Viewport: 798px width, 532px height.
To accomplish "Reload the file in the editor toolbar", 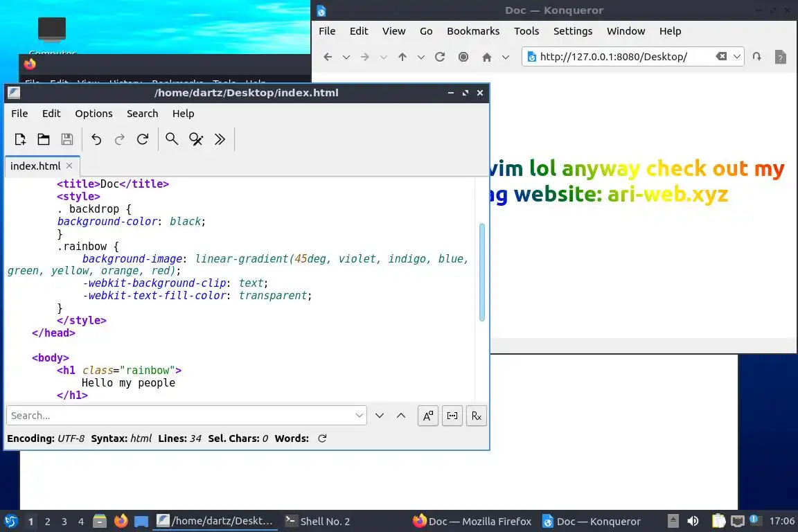I will 143,139.
